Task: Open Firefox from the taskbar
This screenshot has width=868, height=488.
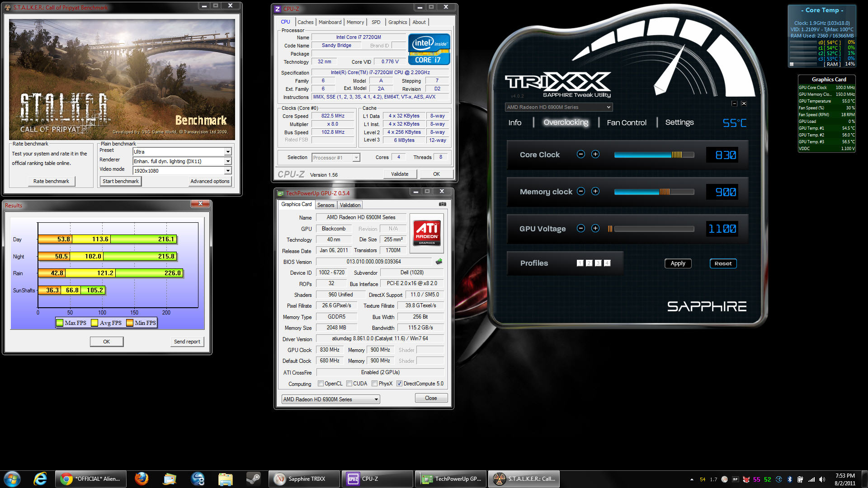Action: click(x=142, y=479)
